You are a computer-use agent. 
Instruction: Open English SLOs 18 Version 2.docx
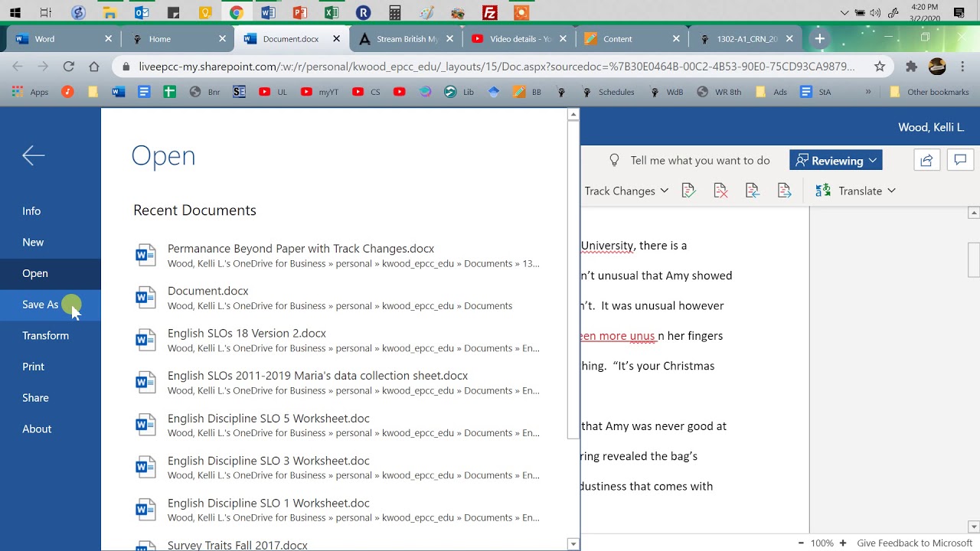coord(337,340)
